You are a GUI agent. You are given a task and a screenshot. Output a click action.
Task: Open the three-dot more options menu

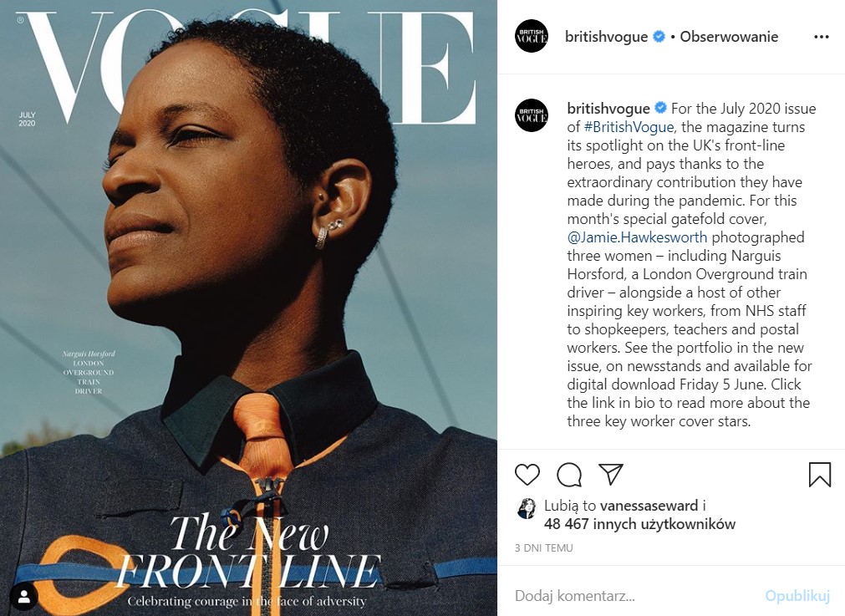click(x=822, y=37)
